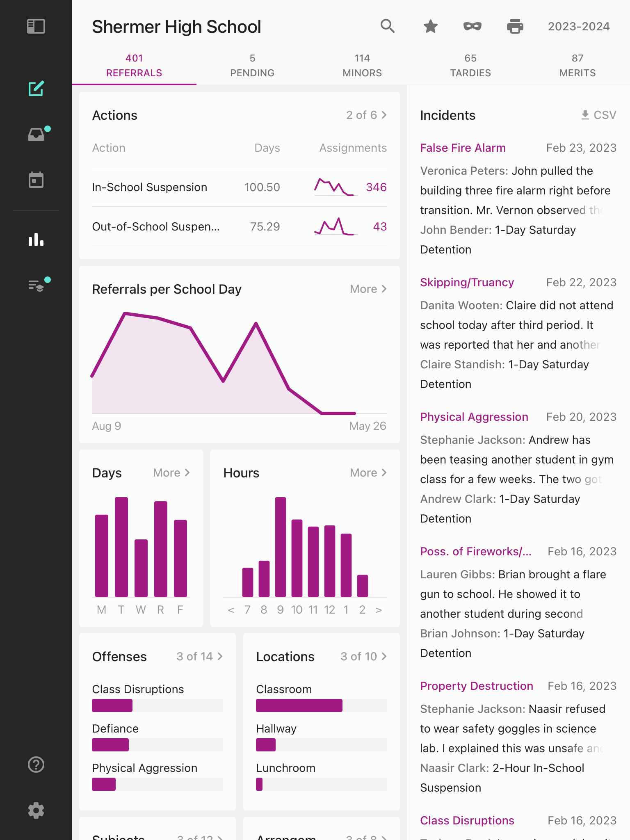This screenshot has width=630, height=840.
Task: Switch to the TARDIES tab
Action: (x=470, y=65)
